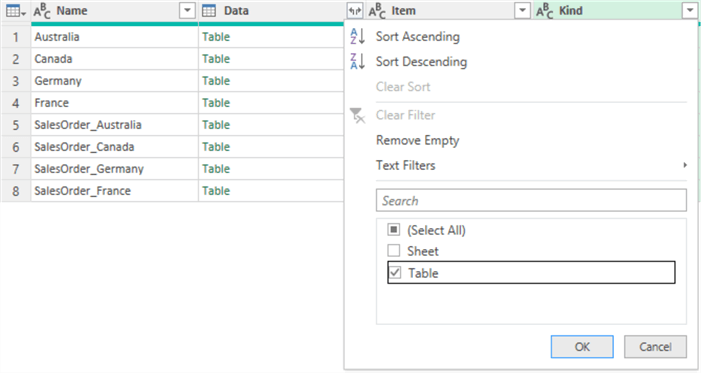This screenshot has height=373, width=701.
Task: Select the SalesOrder_Australia cell
Action: tap(115, 125)
